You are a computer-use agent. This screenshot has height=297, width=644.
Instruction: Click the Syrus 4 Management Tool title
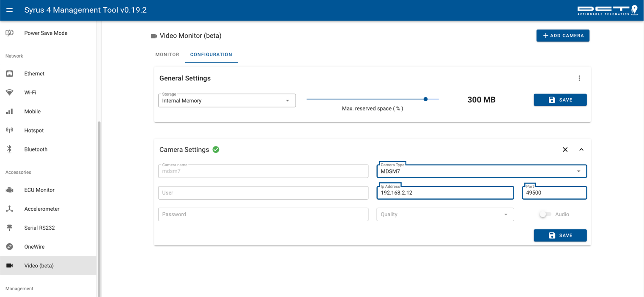point(85,10)
